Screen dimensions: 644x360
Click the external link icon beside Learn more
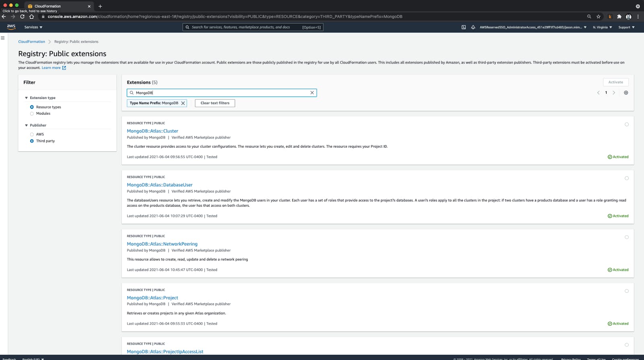(64, 68)
